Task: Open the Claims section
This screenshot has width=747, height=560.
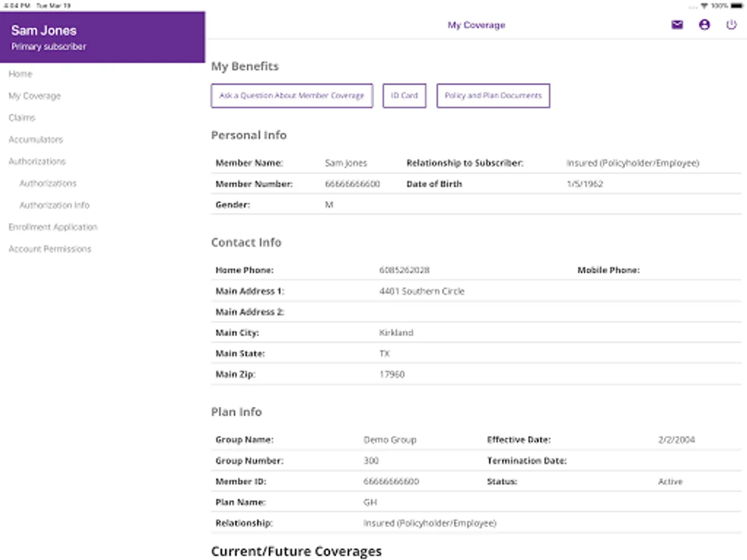Action: (22, 118)
